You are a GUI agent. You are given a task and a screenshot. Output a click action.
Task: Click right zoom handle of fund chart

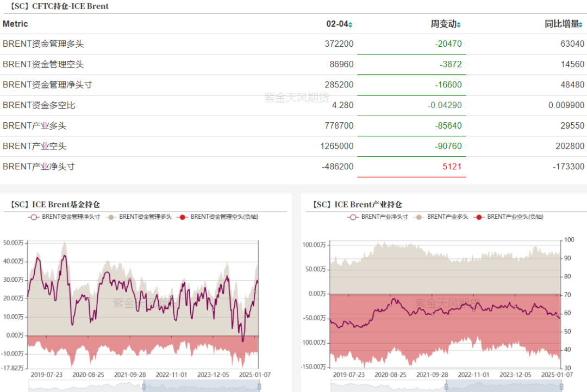click(x=259, y=387)
